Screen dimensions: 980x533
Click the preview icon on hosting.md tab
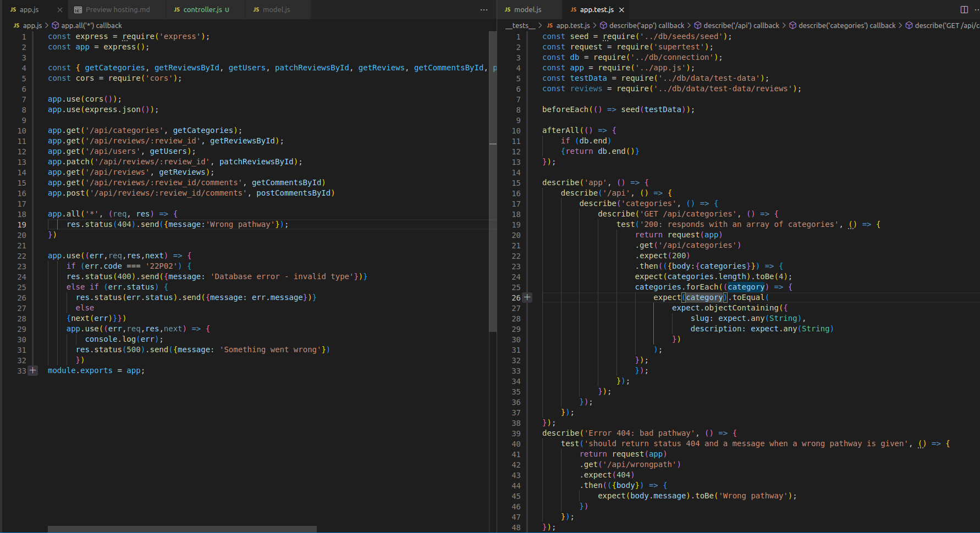pos(78,10)
